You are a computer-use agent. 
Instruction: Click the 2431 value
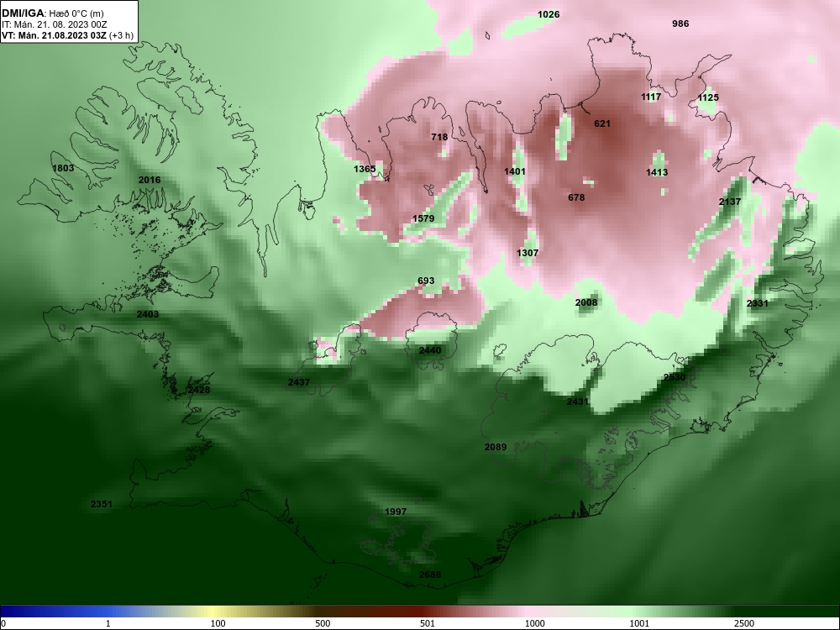click(x=578, y=402)
